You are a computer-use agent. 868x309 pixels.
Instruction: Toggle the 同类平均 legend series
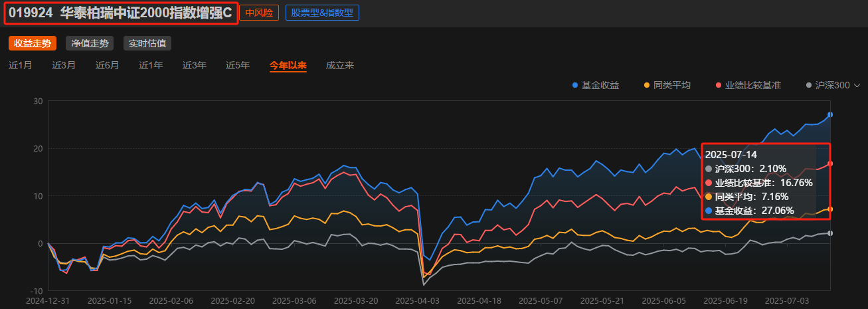click(667, 85)
